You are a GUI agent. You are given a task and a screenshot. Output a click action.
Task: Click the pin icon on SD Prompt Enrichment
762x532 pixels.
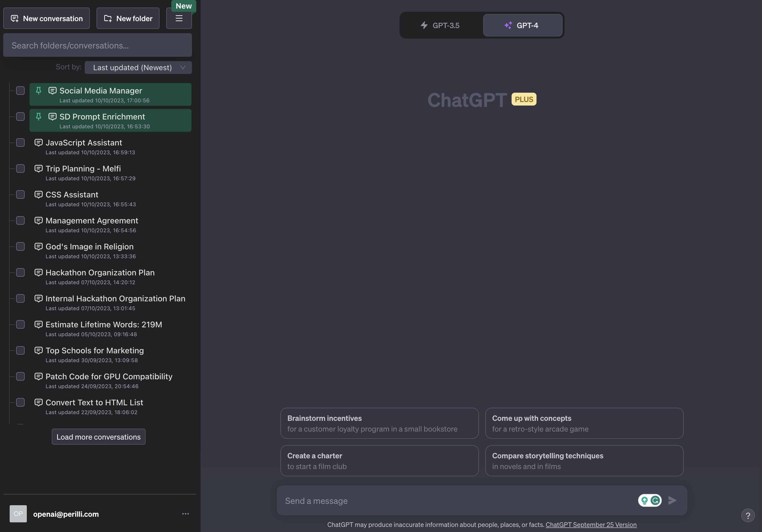pos(39,117)
